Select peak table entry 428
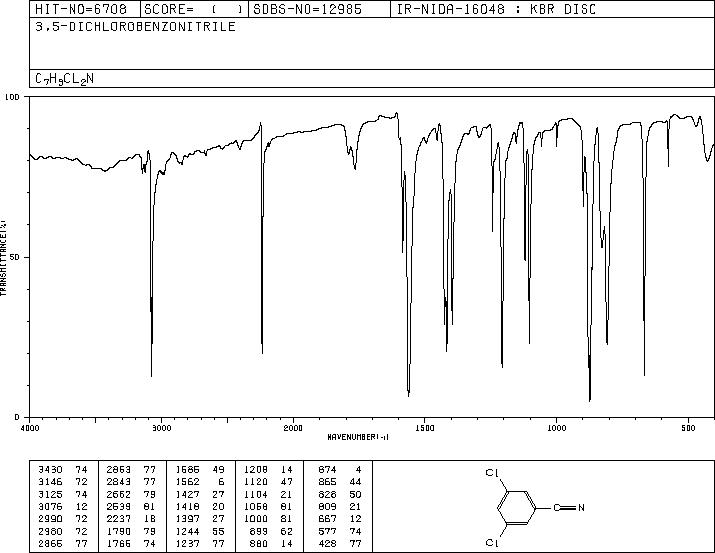The height and width of the screenshot is (553, 715). (340, 543)
